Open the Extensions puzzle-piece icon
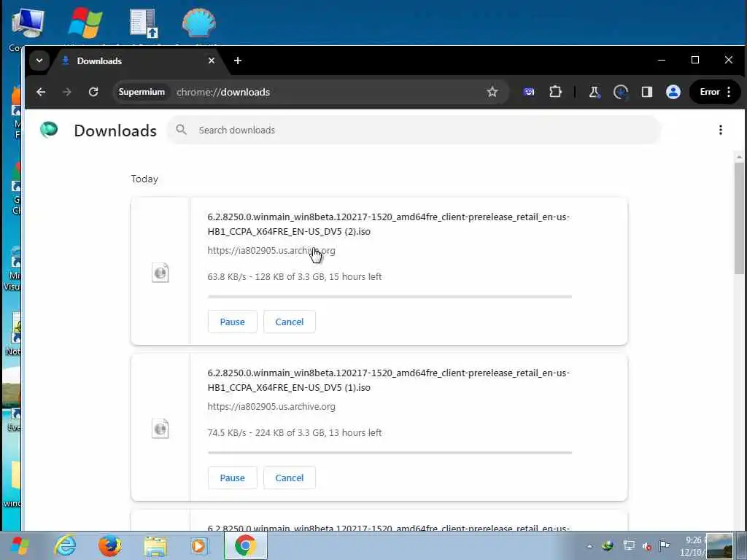747x560 pixels. 555,92
